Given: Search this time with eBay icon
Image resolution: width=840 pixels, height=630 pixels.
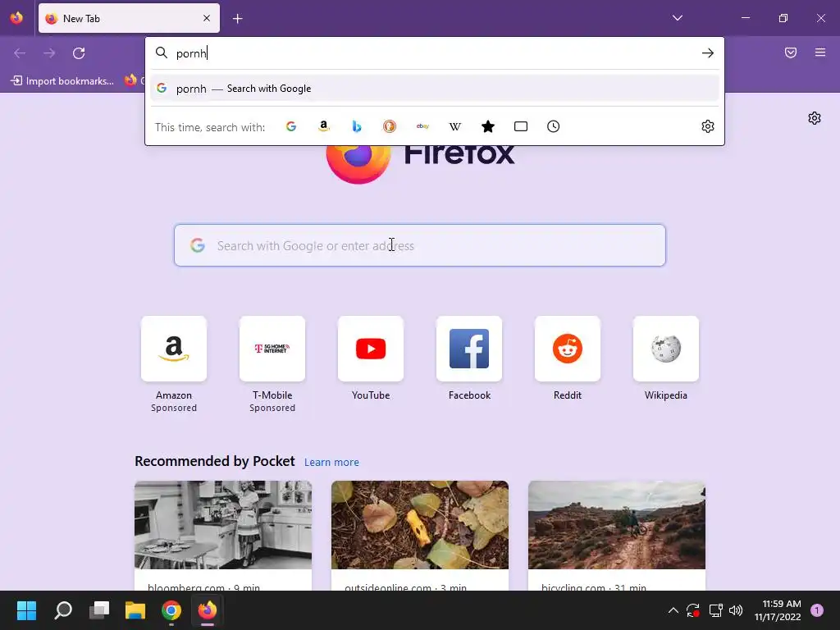Looking at the screenshot, I should tap(422, 126).
